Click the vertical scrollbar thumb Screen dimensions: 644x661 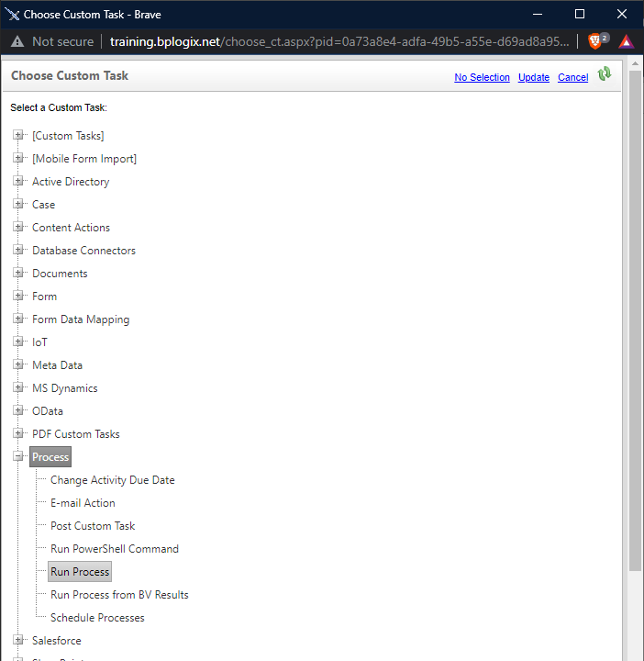click(635, 320)
